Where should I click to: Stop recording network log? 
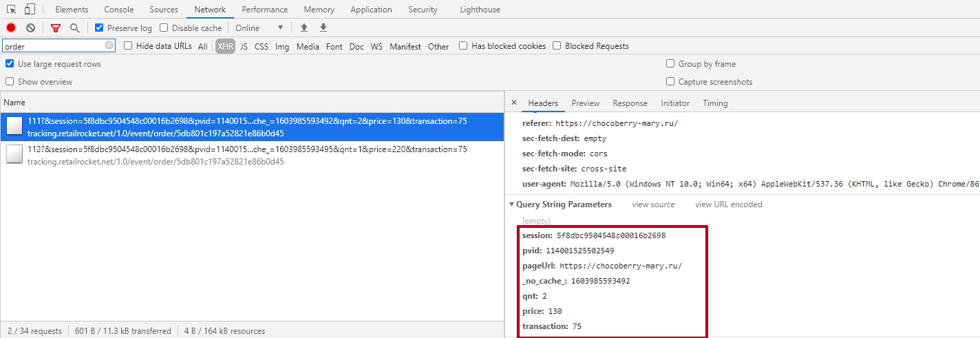pyautogui.click(x=11, y=28)
